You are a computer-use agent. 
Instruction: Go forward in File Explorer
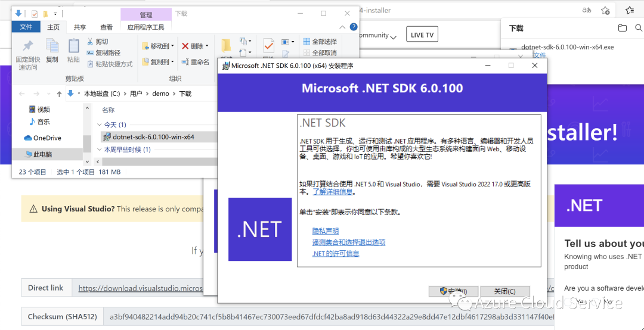36,94
